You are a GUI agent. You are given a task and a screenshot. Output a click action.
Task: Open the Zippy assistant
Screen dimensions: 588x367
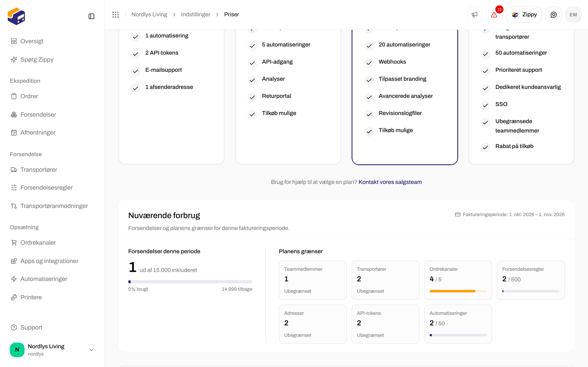click(x=524, y=14)
